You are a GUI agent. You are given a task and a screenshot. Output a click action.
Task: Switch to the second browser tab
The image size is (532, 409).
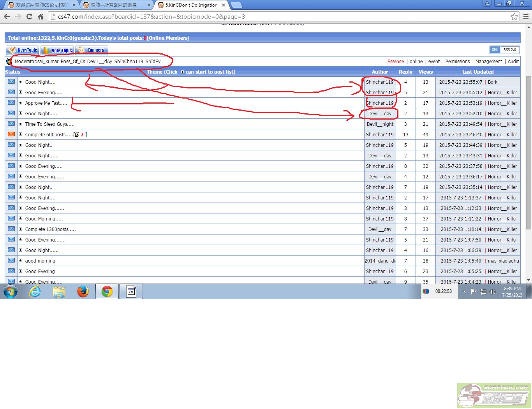(115, 5)
